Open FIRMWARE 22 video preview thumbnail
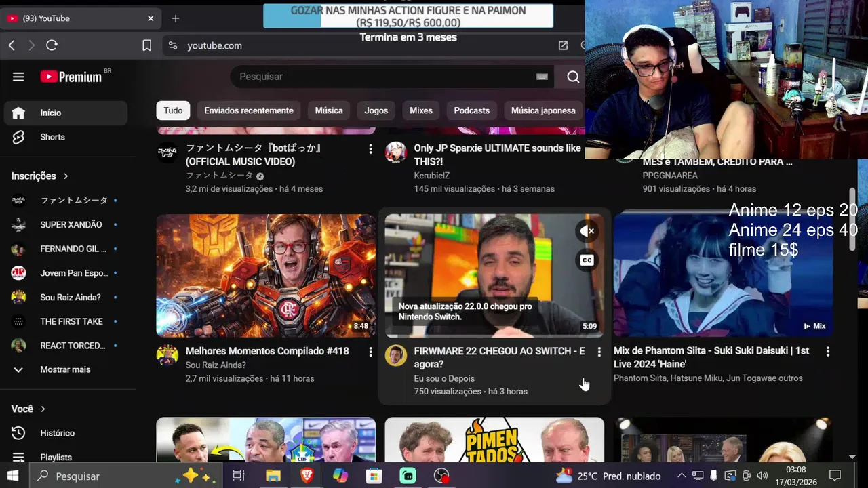This screenshot has height=488, width=868. [x=494, y=276]
